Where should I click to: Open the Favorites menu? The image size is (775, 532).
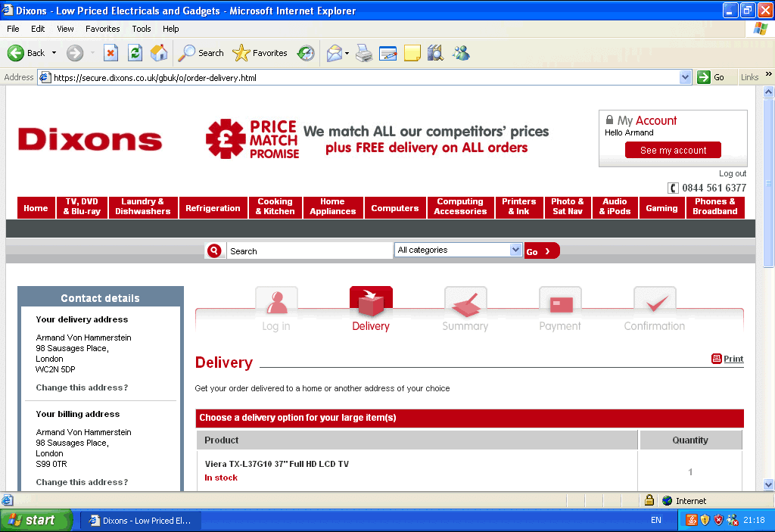click(x=103, y=29)
